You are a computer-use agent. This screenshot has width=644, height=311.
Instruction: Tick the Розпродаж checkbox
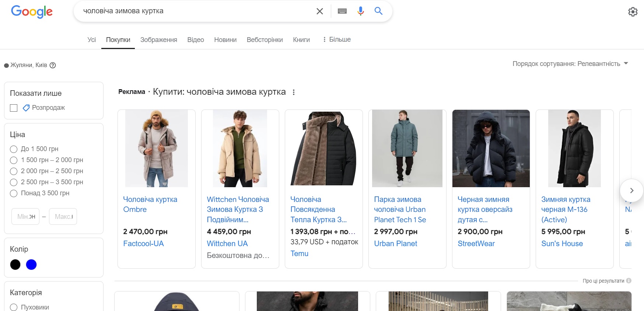coord(14,108)
